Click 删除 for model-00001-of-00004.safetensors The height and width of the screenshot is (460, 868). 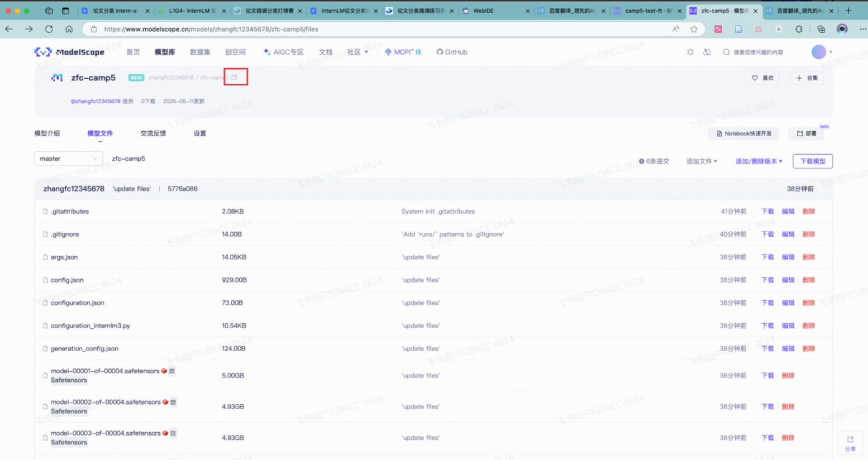click(x=788, y=376)
